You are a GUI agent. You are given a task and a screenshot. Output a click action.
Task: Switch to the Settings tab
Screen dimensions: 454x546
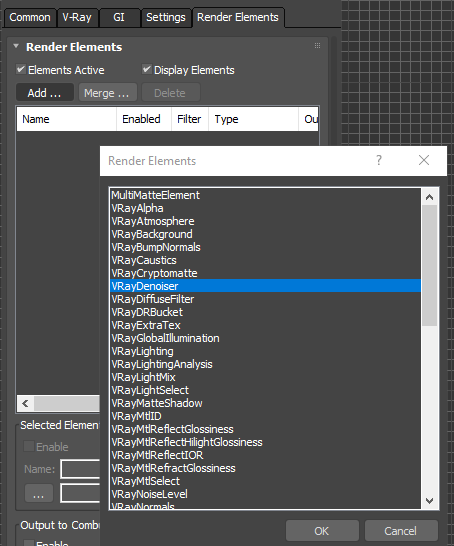pyautogui.click(x=166, y=17)
